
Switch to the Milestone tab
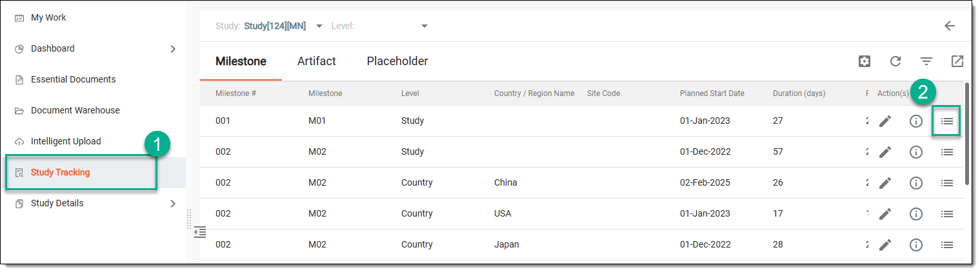(x=241, y=62)
